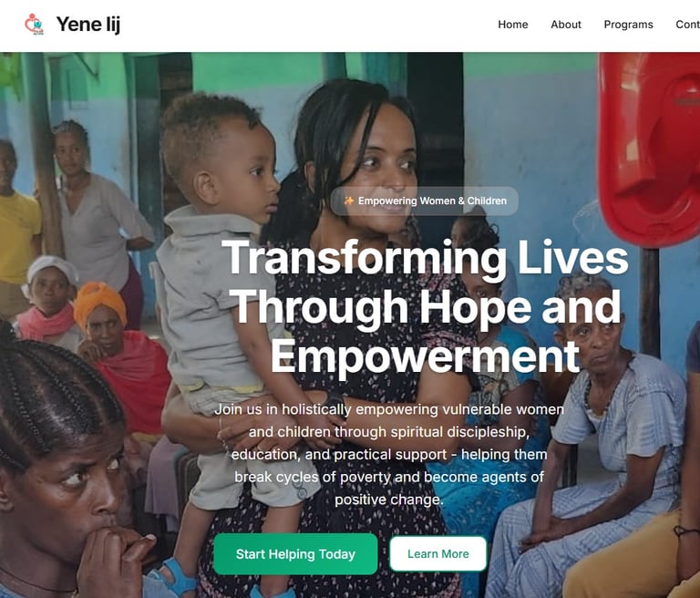700x598 pixels.
Task: Click the Start Helping Today button
Action: tap(295, 553)
